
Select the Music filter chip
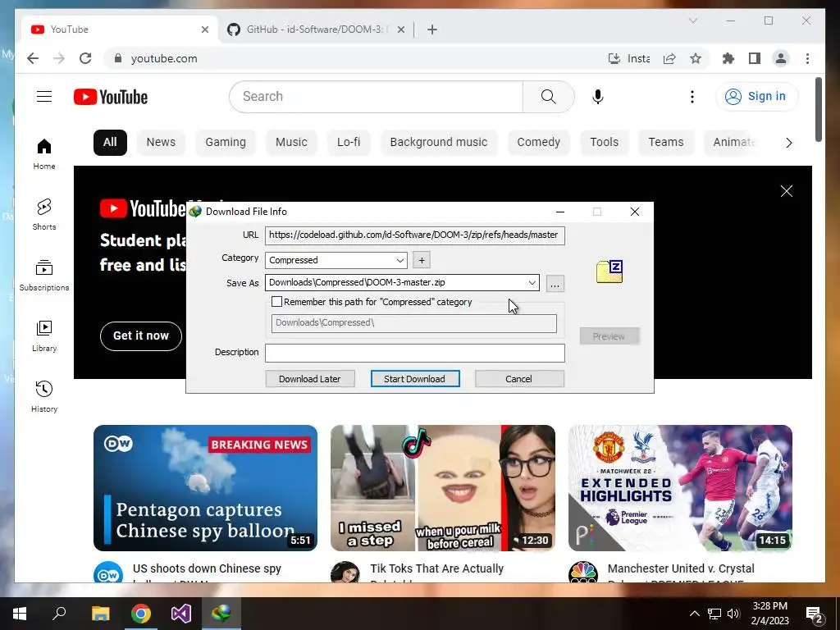coord(291,143)
